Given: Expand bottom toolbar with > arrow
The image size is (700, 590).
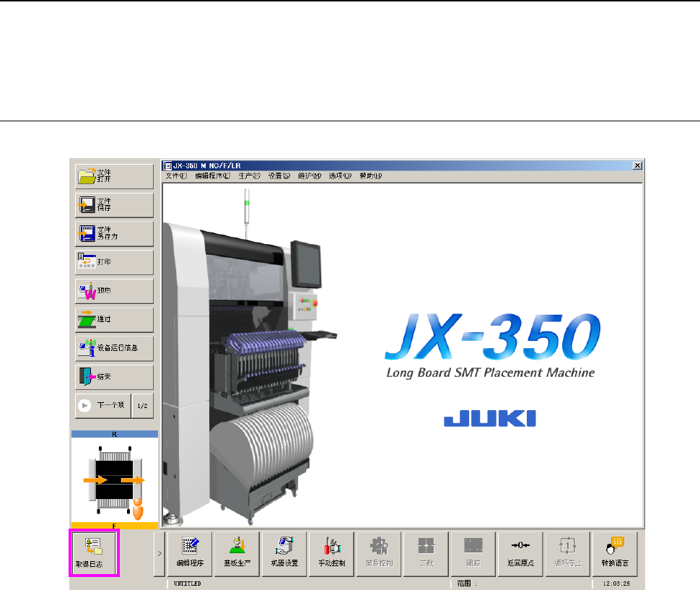Looking at the screenshot, I should click(159, 554).
